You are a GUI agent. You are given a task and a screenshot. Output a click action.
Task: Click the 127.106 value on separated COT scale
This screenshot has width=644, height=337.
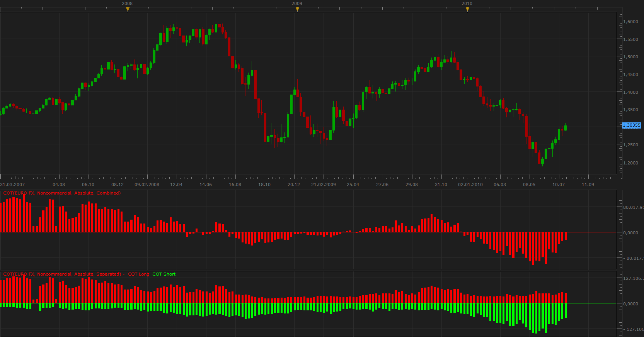(633, 278)
